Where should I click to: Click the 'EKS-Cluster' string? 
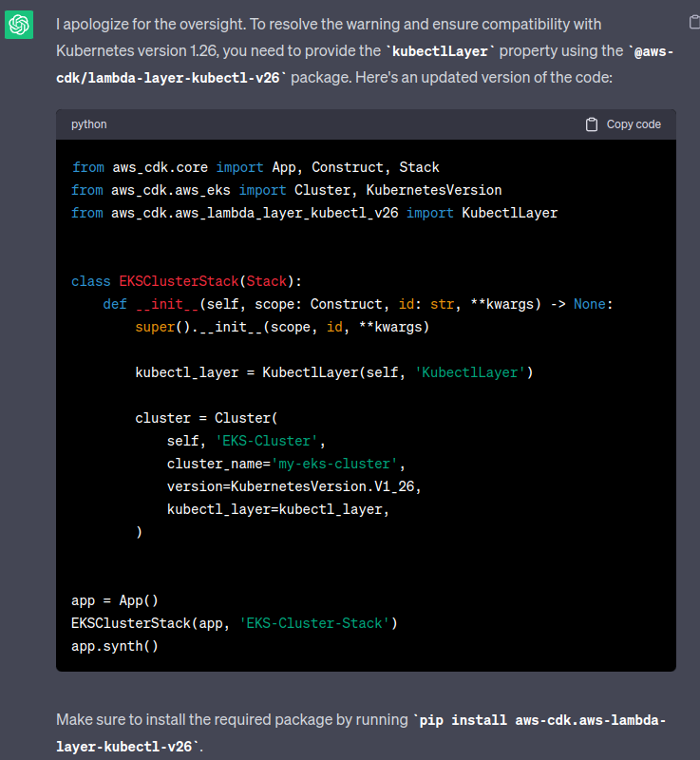pyautogui.click(x=266, y=441)
